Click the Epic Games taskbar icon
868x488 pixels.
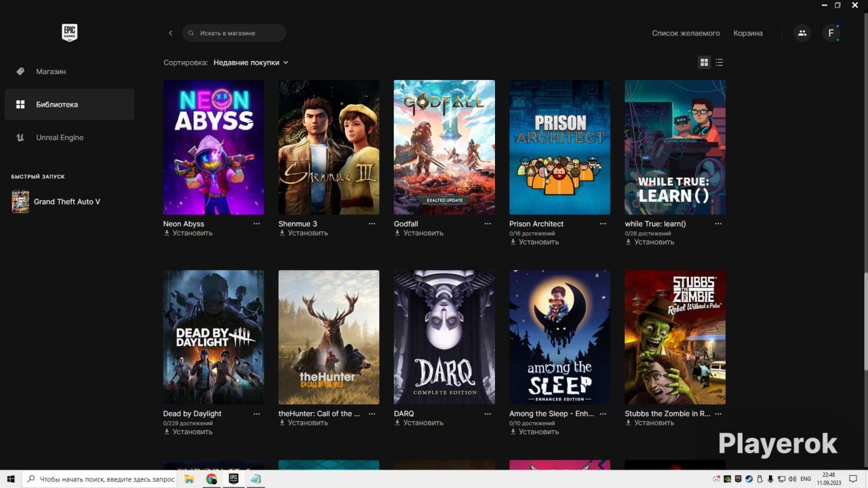(x=233, y=479)
